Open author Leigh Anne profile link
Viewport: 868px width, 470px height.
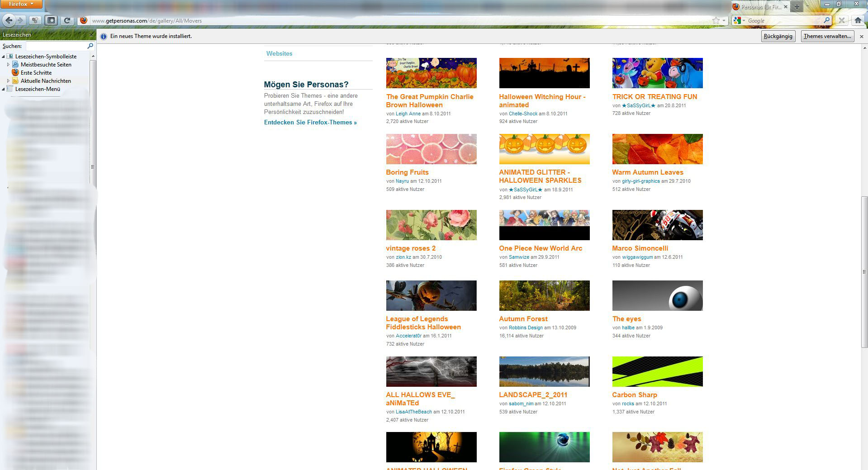coord(408,114)
